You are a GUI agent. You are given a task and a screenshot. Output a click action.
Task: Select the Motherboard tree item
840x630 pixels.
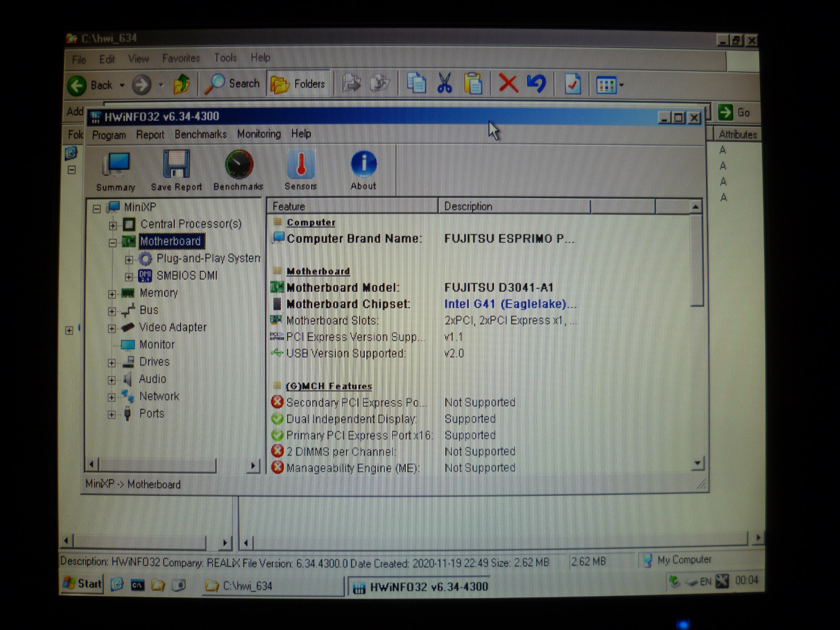171,241
